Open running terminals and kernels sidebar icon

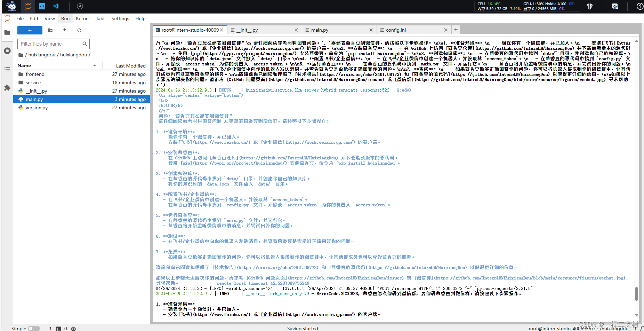pos(7,51)
